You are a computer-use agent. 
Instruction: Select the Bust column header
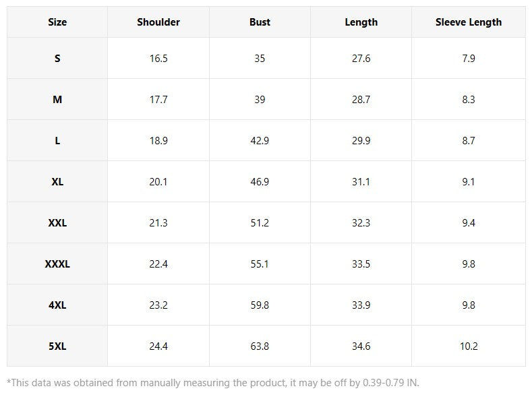click(x=260, y=22)
